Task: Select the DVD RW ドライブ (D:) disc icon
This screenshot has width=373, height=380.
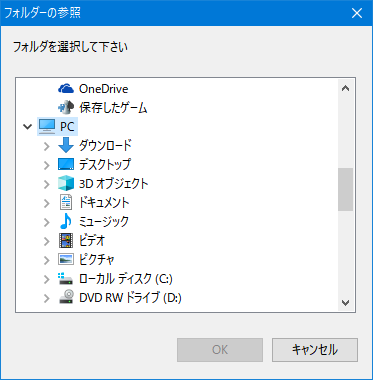Action: click(x=66, y=297)
